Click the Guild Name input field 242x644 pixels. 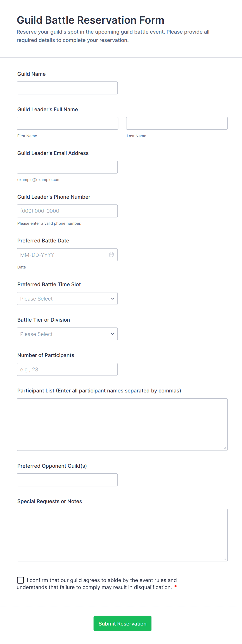point(67,88)
